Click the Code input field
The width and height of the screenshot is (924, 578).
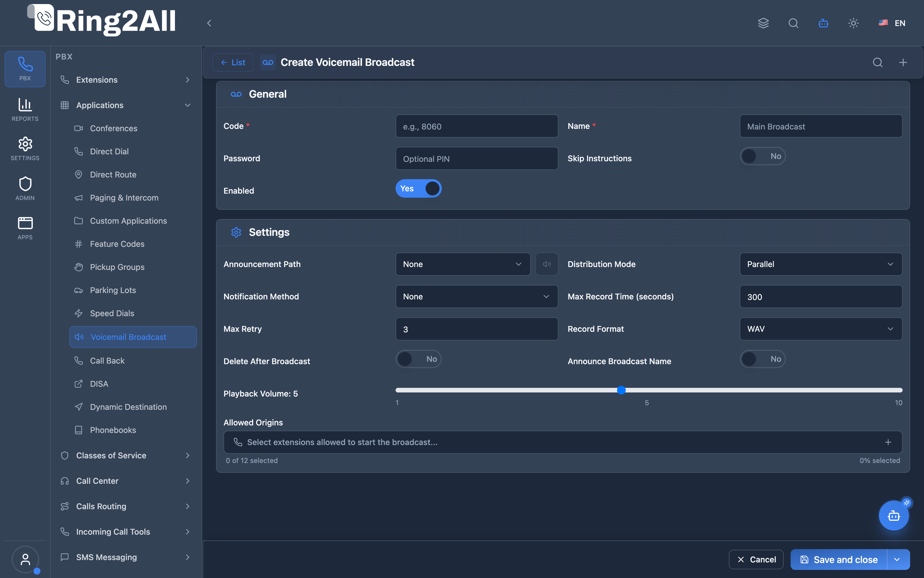[476, 126]
